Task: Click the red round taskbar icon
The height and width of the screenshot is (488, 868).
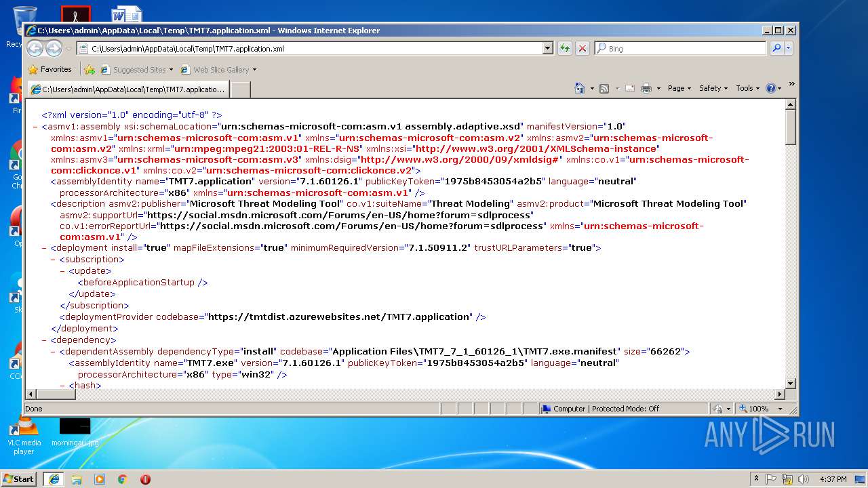Action: point(145,479)
